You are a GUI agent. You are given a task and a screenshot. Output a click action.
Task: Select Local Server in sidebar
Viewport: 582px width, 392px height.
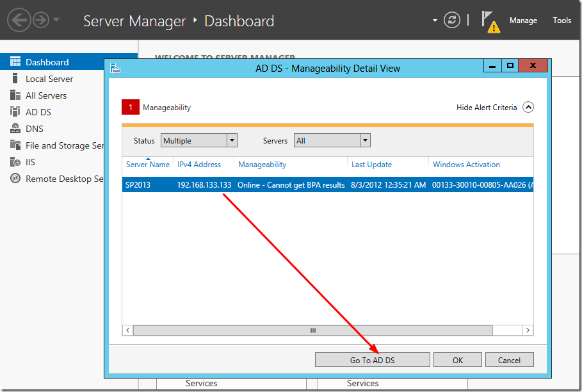[49, 79]
